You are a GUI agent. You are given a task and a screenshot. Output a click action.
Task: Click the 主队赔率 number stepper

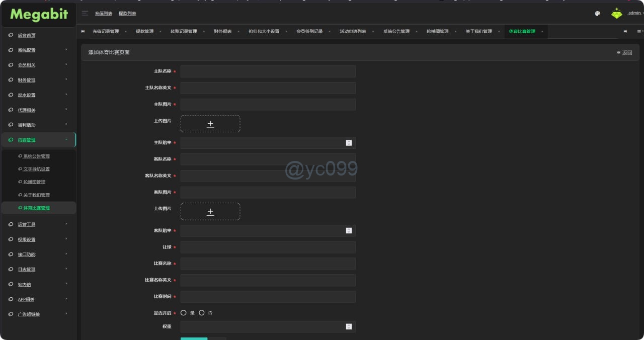[x=349, y=143]
